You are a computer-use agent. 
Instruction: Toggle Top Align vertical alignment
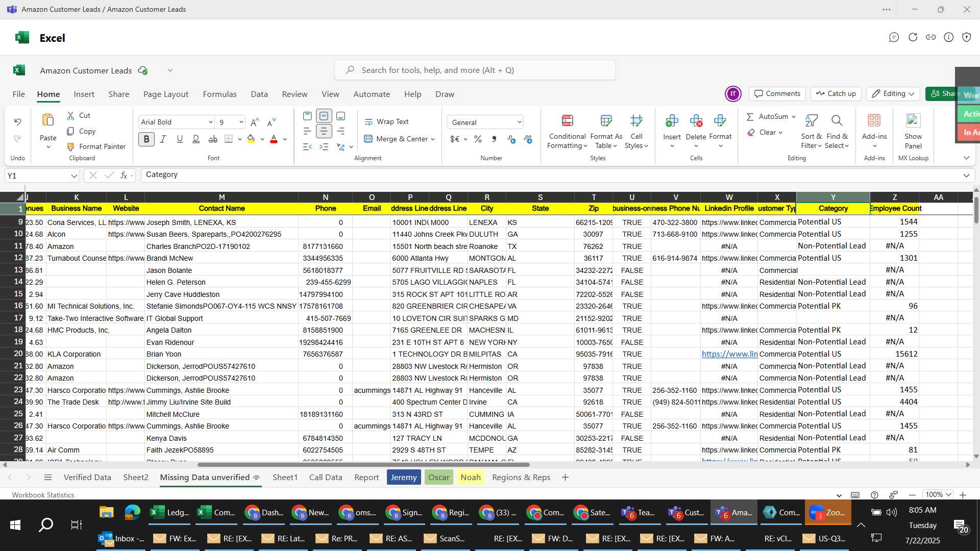pyautogui.click(x=307, y=116)
